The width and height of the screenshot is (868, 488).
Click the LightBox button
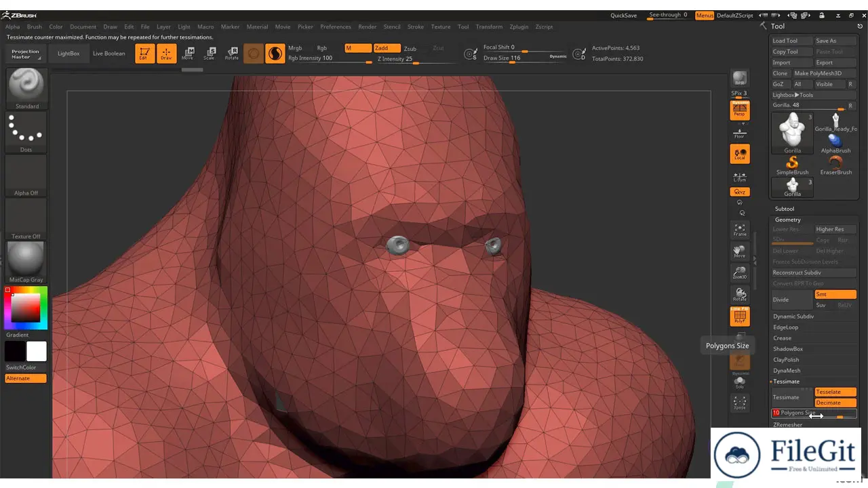tap(68, 54)
